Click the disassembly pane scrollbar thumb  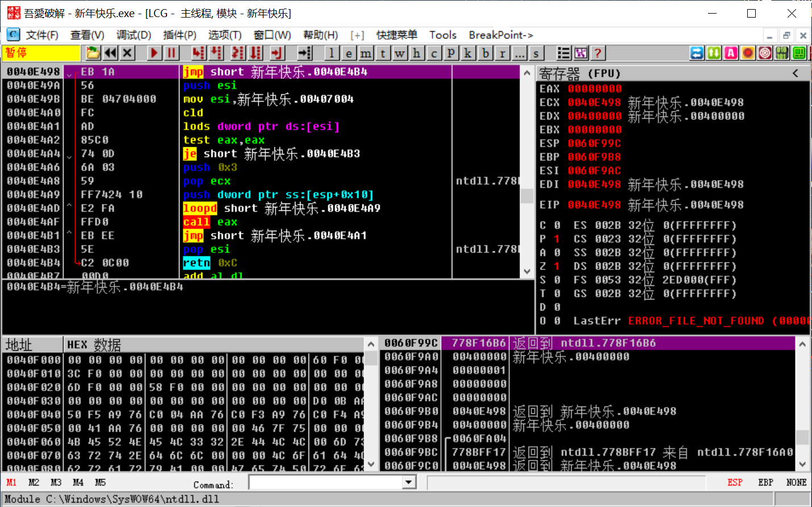(527, 196)
